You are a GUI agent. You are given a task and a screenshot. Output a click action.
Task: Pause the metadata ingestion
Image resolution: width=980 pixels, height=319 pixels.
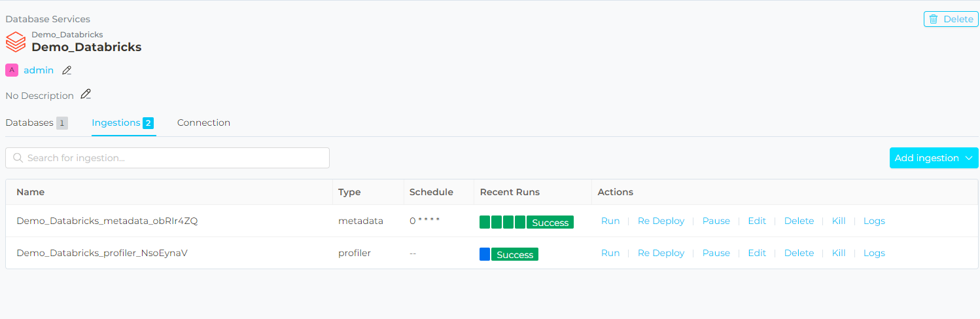[x=716, y=221]
